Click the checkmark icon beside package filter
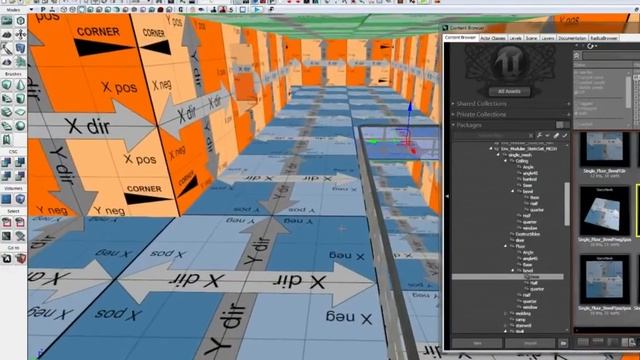Viewport: 640px width, 360px height. click(565, 135)
